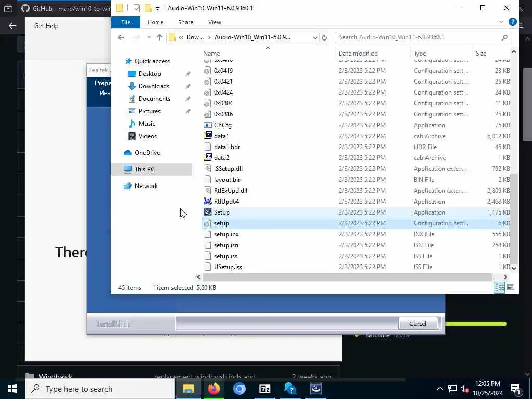This screenshot has width=532, height=399.
Task: Select OneDrive in navigation pane
Action: (x=147, y=153)
